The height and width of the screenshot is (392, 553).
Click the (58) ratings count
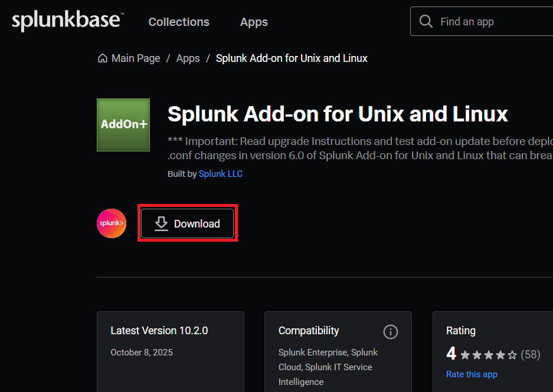pos(530,355)
